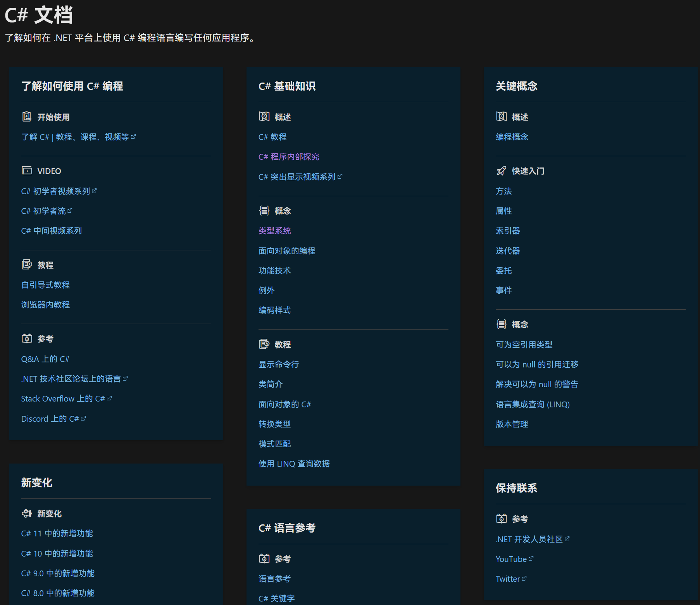Viewport: 700px width, 605px height.
Task: Click the 教程 icon in C# 基础知识 column
Action: [264, 344]
